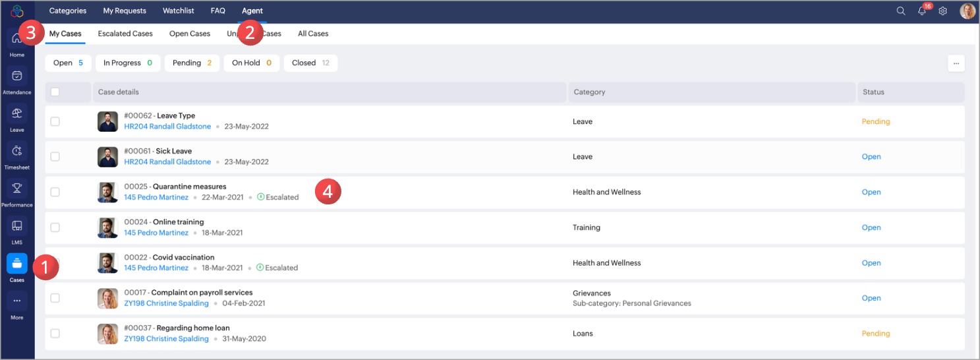Click Christine Spalding's avatar on payroll complaint
This screenshot has height=360, width=980.
(107, 298)
